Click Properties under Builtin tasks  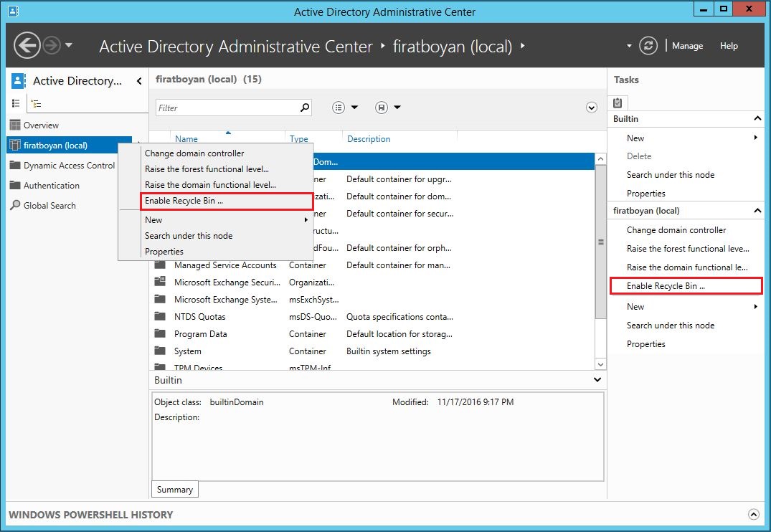[x=645, y=194]
